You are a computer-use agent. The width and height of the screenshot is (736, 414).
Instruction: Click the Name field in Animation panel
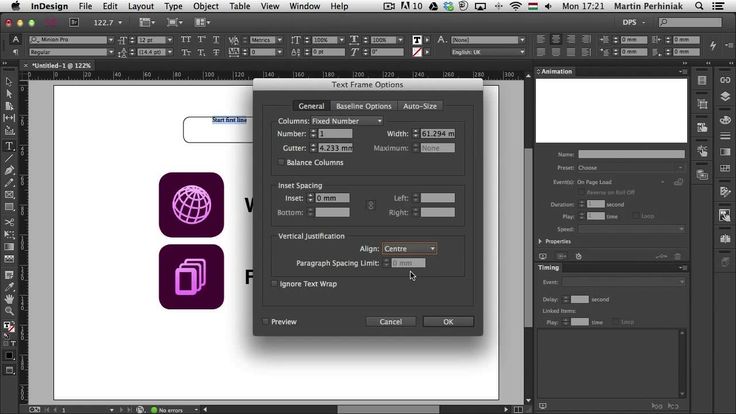(631, 154)
